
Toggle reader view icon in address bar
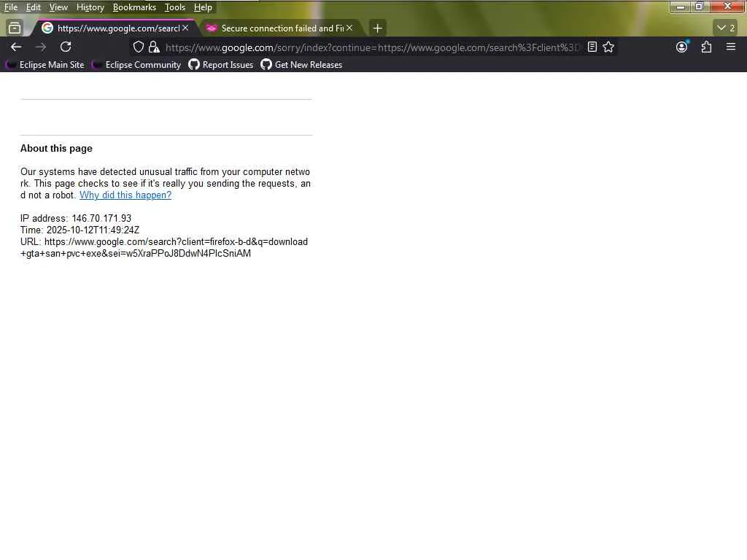tap(592, 47)
